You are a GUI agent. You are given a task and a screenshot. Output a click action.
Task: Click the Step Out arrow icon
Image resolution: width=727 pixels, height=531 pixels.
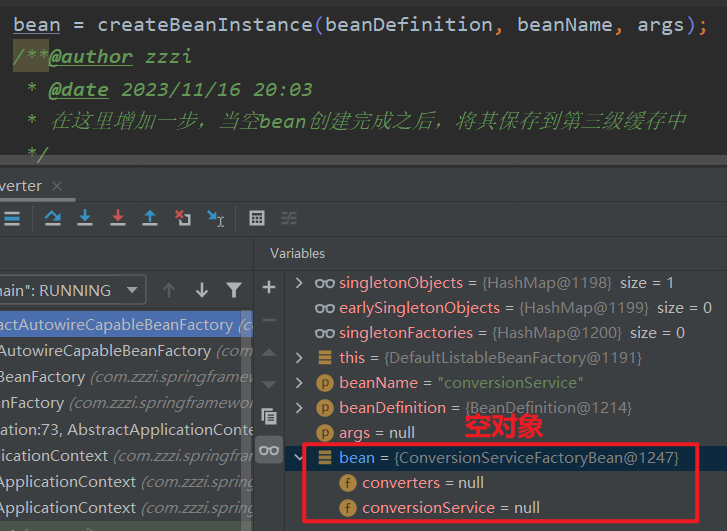click(150, 218)
